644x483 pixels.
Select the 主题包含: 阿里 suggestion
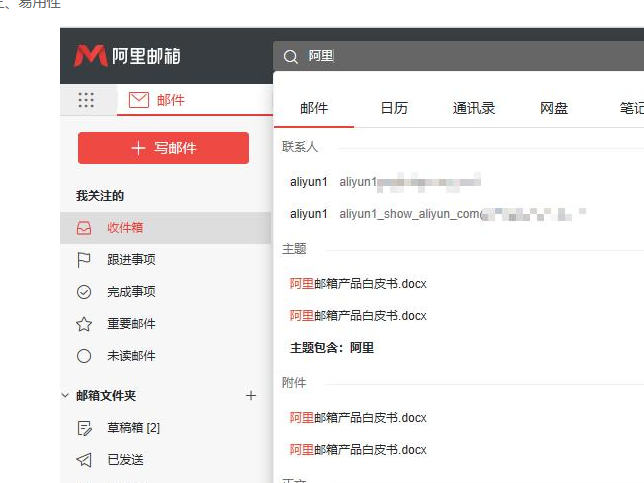(332, 348)
